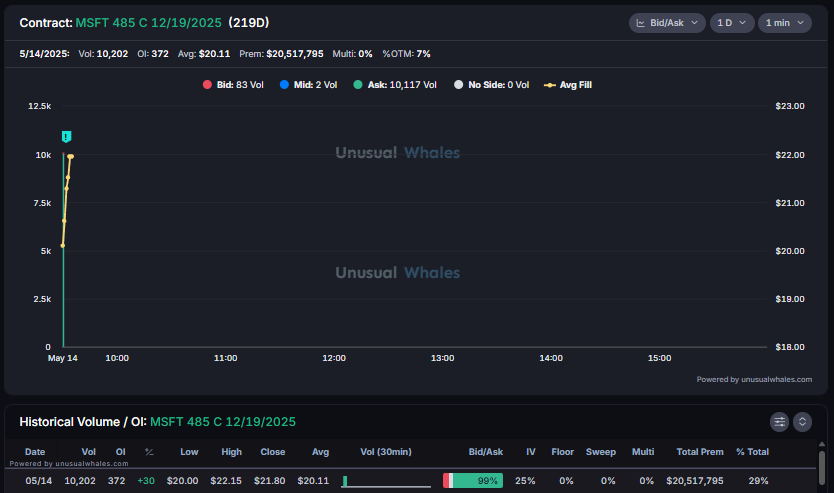Click the last Avg Fill point near $22.00
This screenshot has width=834, height=493.
(x=71, y=156)
